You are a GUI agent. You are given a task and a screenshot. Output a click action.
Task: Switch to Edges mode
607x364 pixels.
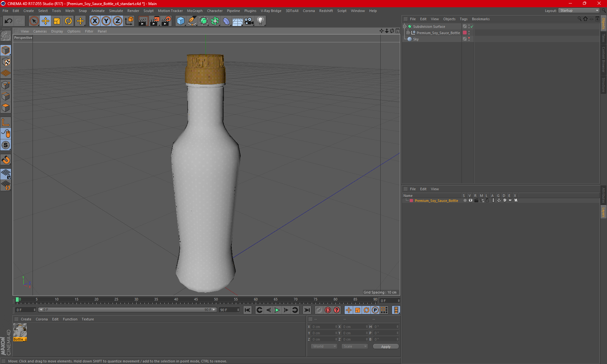[6, 96]
